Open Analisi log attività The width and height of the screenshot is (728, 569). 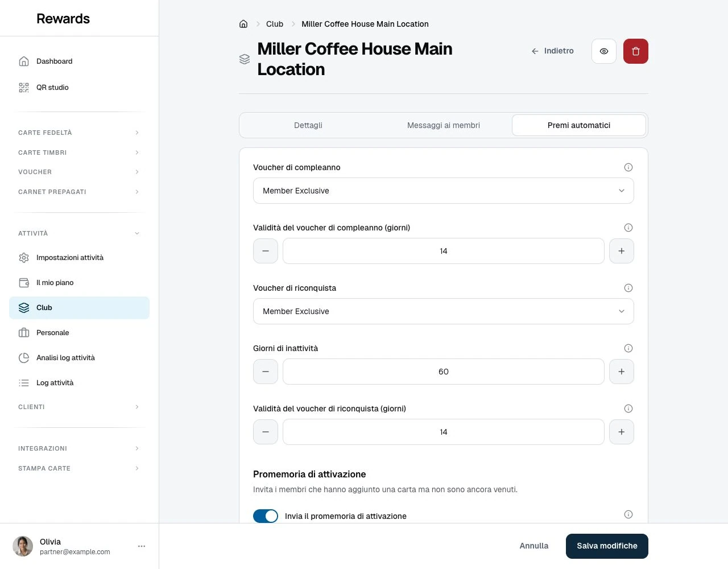point(79,358)
